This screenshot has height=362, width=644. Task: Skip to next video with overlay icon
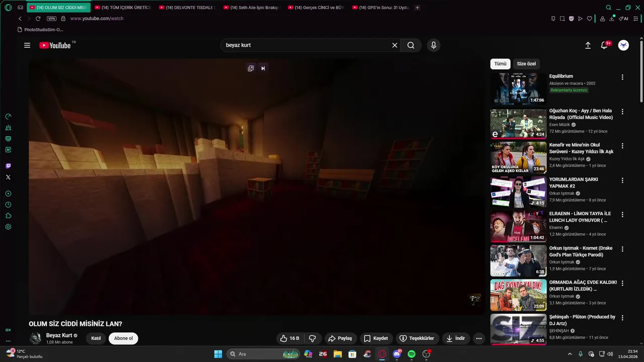[x=263, y=68]
